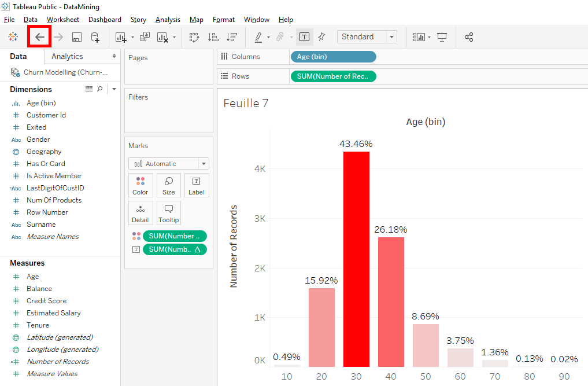Open the Dashboard menu

[x=105, y=19]
